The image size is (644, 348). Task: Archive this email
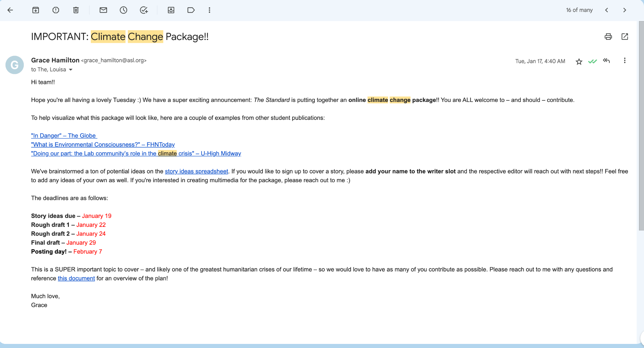[36, 10]
